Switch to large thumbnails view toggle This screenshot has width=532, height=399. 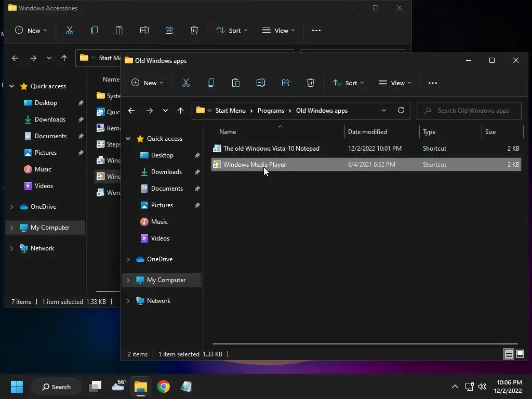pos(520,354)
